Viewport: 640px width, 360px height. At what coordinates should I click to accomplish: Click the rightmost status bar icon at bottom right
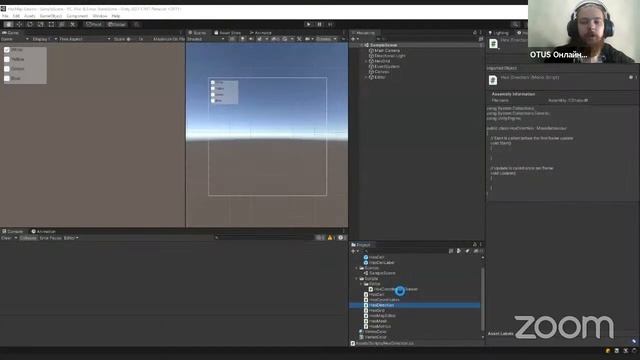634,351
